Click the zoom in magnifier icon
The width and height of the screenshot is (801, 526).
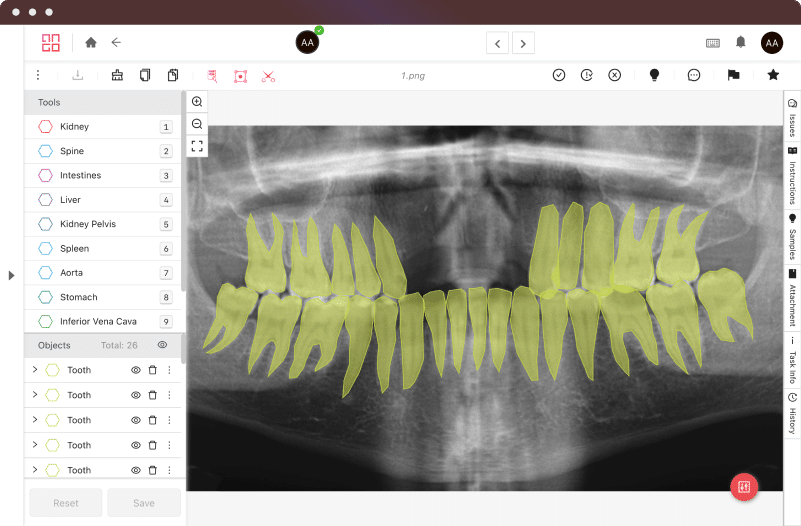pos(197,102)
